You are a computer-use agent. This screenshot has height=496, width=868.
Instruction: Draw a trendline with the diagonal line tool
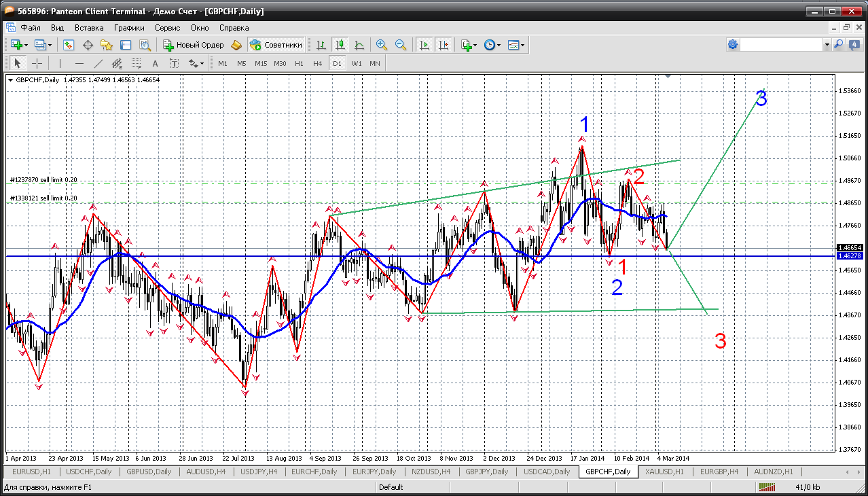pyautogui.click(x=98, y=63)
